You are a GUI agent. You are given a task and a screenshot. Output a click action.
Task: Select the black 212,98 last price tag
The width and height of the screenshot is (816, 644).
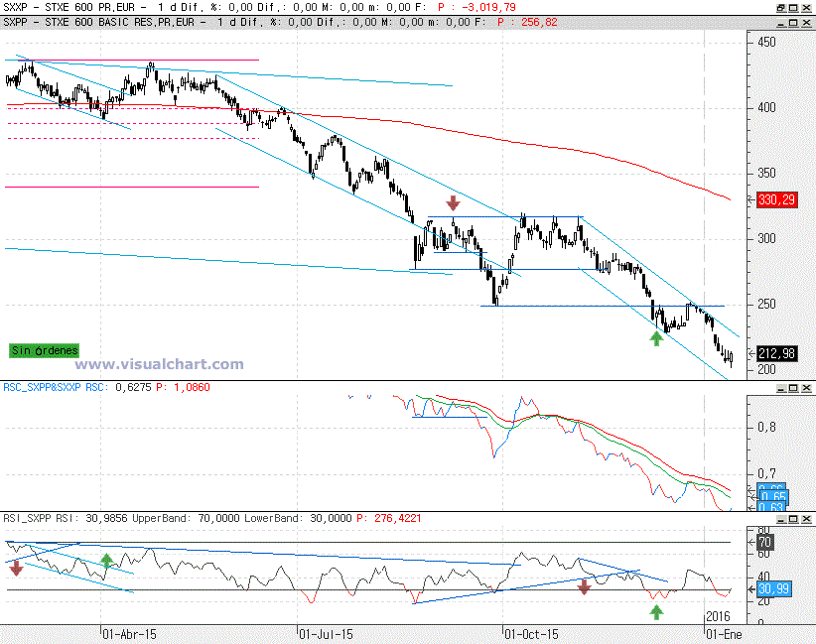(777, 353)
